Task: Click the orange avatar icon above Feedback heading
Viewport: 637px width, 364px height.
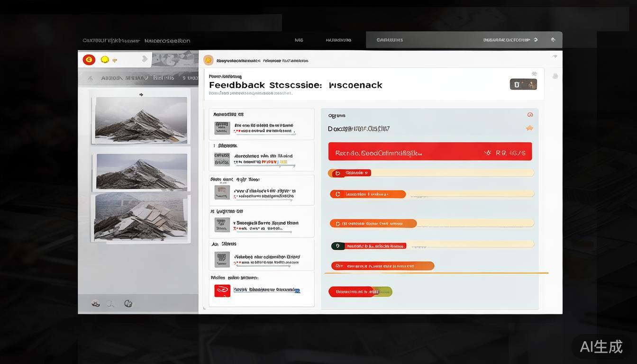Action: (x=208, y=60)
